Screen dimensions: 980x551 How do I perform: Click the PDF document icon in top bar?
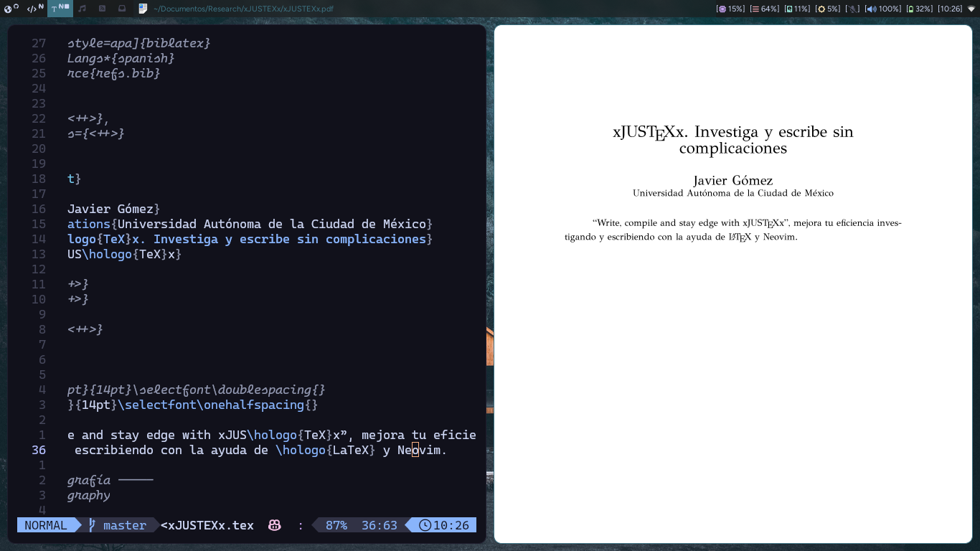143,9
